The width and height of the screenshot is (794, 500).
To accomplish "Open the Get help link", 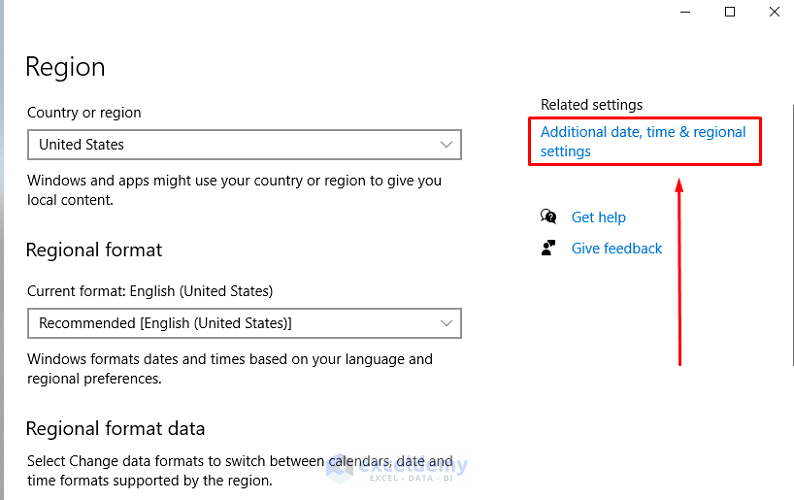I will click(598, 217).
